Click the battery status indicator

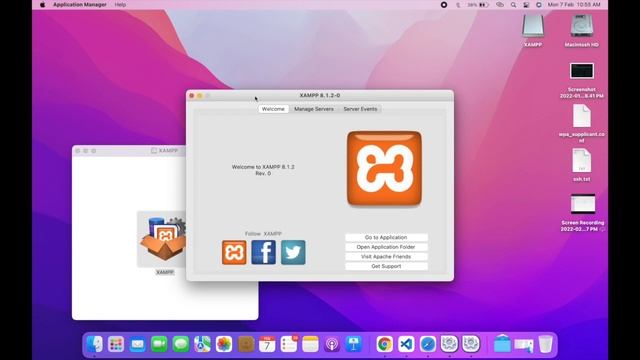pos(478,5)
